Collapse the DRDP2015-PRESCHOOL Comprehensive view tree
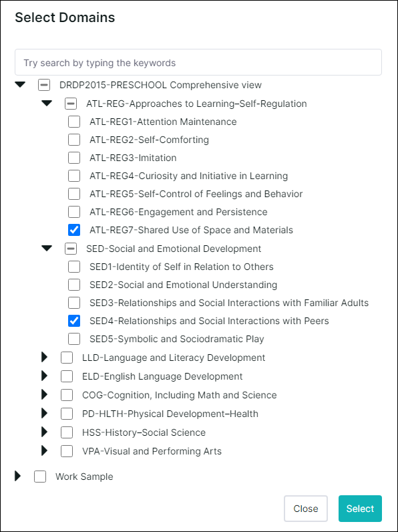This screenshot has height=532, width=398. 20,84
